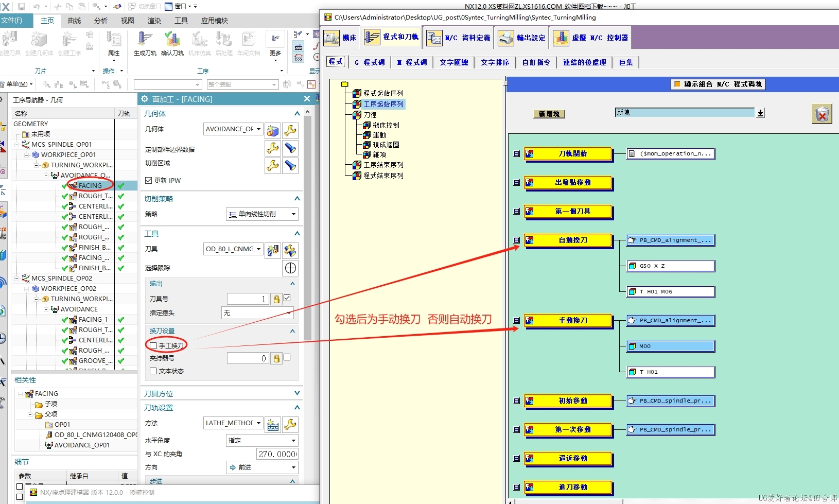Click the 虛擬 N/C 控制器 icon tab
The width and height of the screenshot is (839, 504).
point(561,38)
